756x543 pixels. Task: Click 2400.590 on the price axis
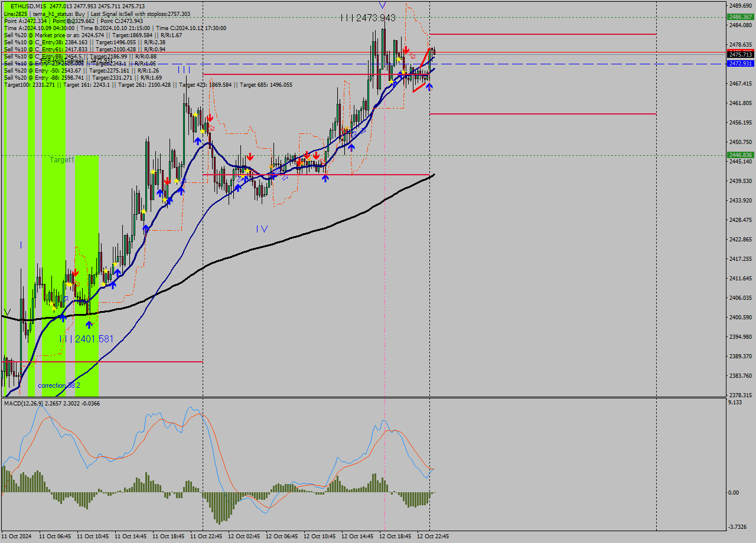tap(741, 318)
